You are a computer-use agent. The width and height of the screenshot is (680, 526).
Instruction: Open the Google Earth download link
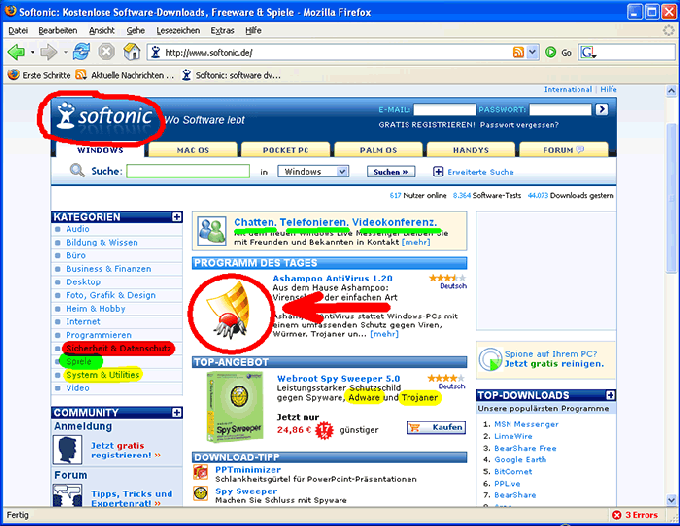coord(520,459)
